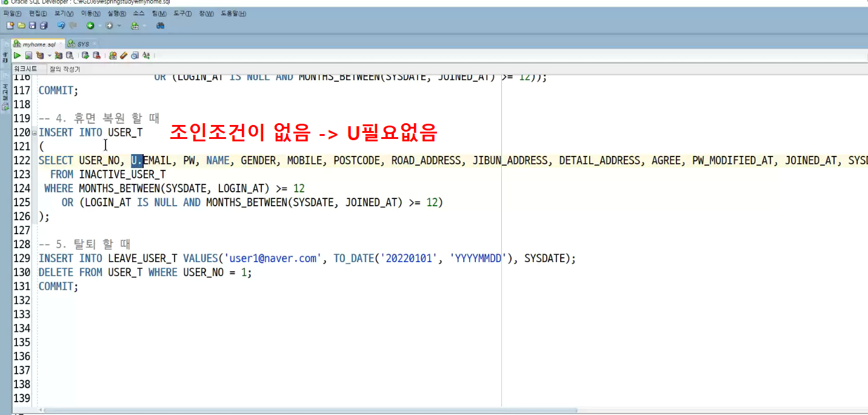Viewport: 868px width, 415px height.
Task: Commit changes with the toolbar icon
Action: 85,55
